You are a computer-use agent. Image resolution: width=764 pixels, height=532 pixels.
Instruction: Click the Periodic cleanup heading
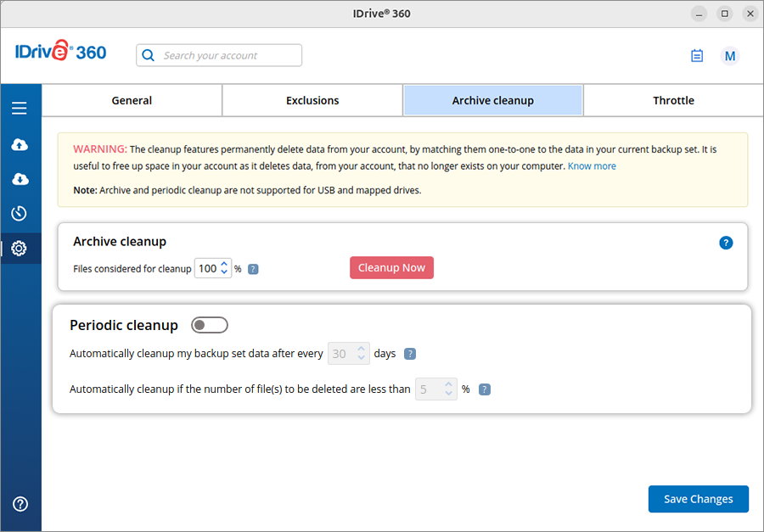tap(124, 325)
